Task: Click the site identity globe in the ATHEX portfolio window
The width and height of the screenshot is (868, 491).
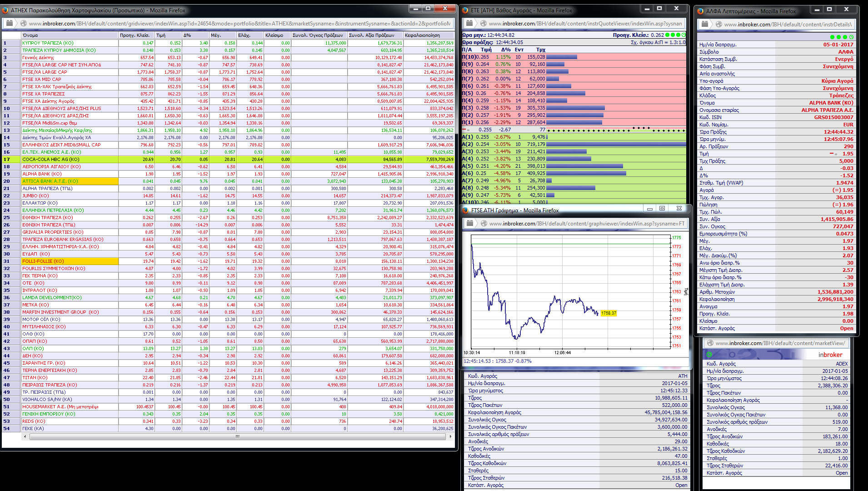Action: coord(23,24)
